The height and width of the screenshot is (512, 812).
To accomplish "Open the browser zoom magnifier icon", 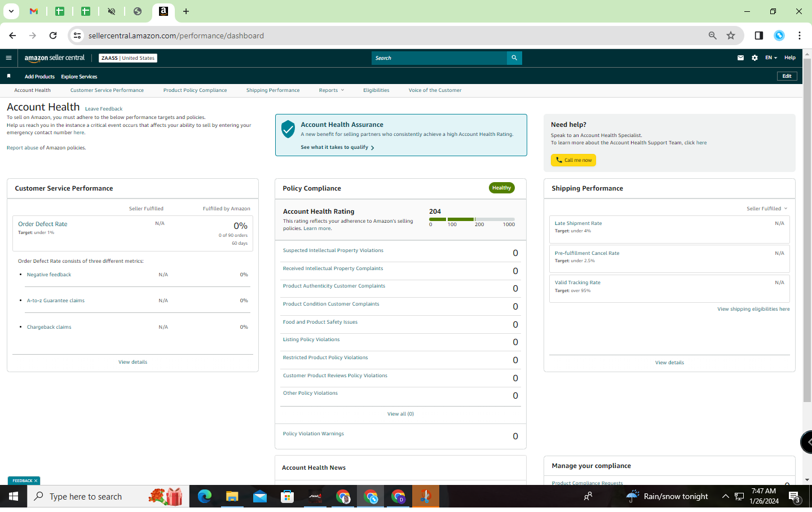I will (713, 36).
